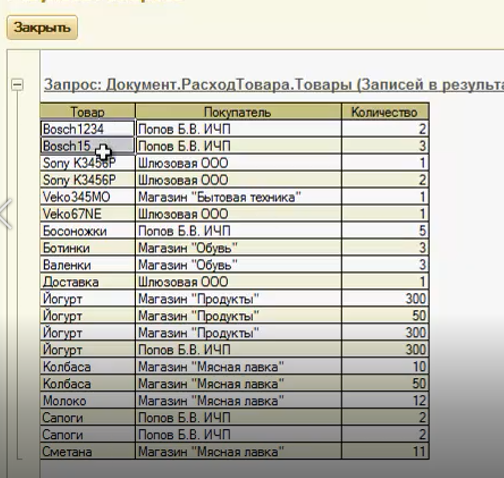The image size is (504, 478).
Task: Collapse the query result group with minus icon
Action: [x=17, y=84]
